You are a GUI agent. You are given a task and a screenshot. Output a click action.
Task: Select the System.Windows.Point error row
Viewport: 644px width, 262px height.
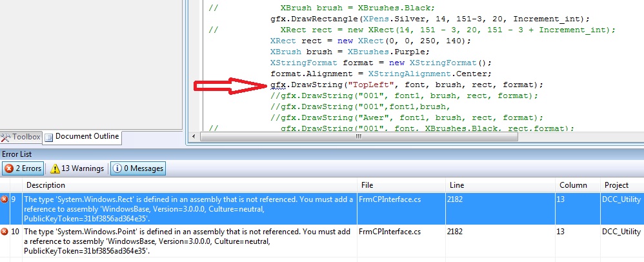pyautogui.click(x=322, y=241)
